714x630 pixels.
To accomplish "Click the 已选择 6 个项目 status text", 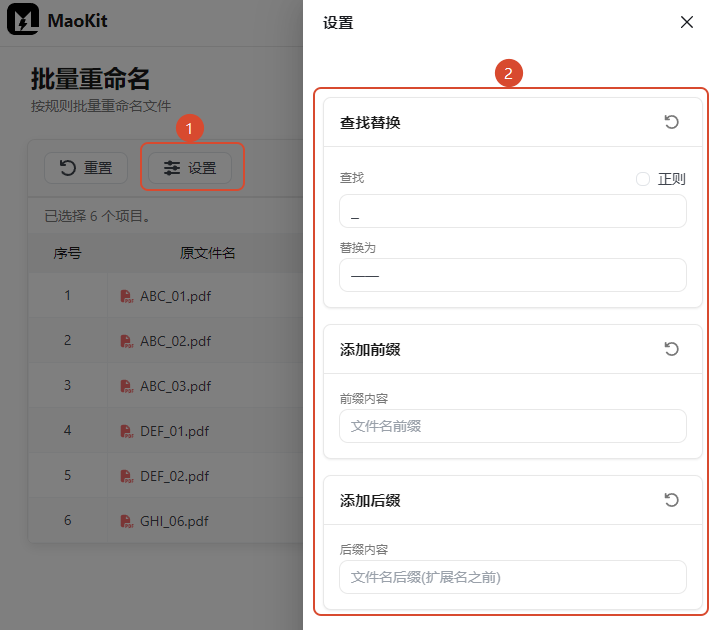I will point(97,216).
